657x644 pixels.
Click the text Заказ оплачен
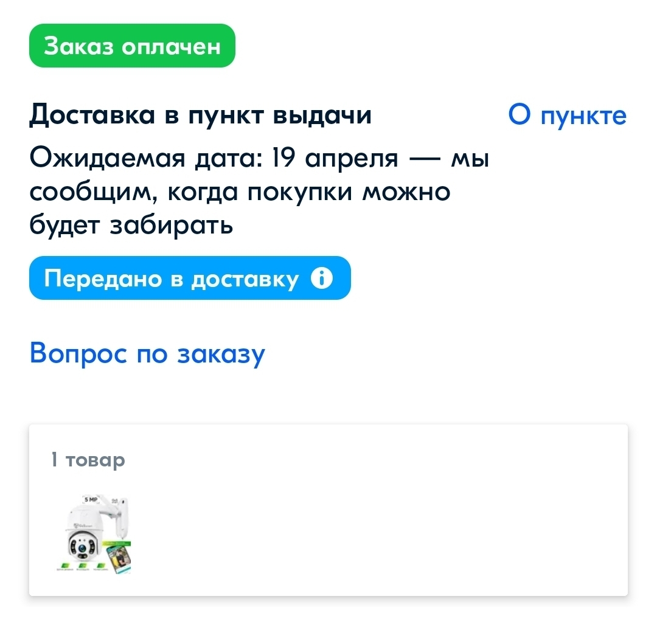132,46
